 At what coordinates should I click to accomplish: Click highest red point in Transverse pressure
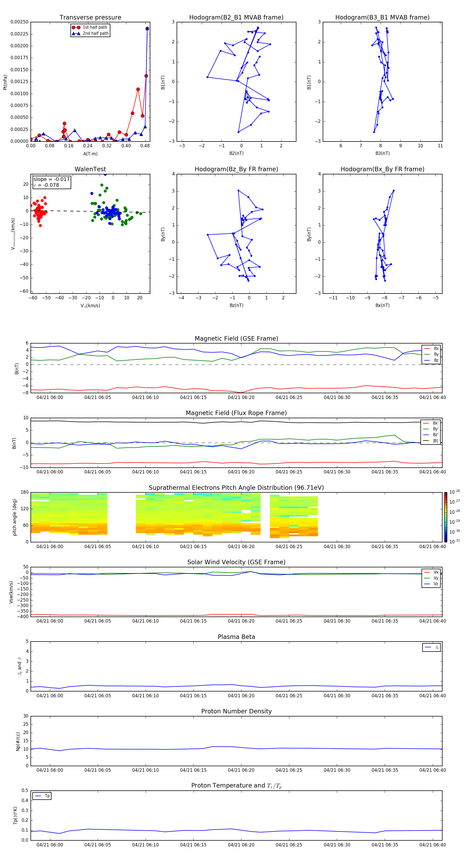[147, 29]
